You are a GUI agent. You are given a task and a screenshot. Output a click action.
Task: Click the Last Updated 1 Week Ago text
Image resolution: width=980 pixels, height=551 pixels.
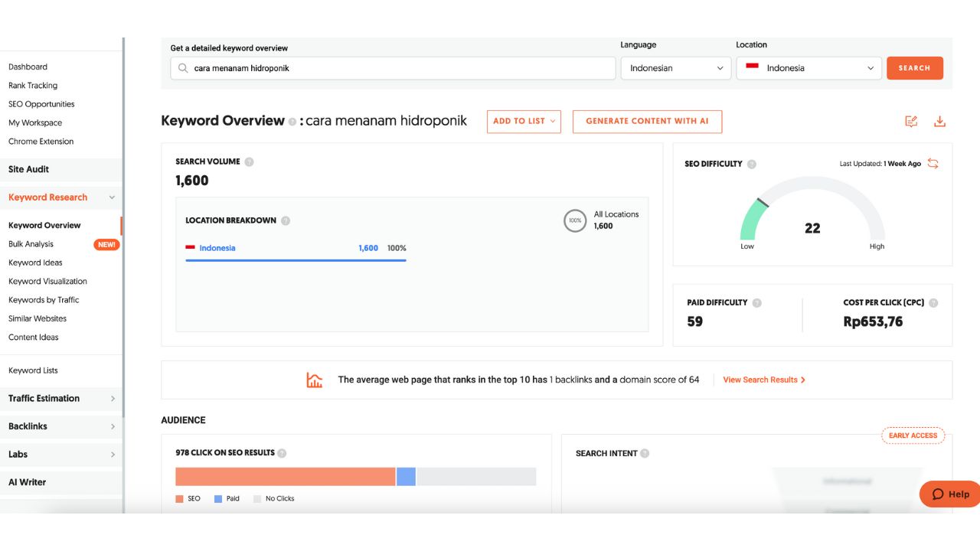880,164
